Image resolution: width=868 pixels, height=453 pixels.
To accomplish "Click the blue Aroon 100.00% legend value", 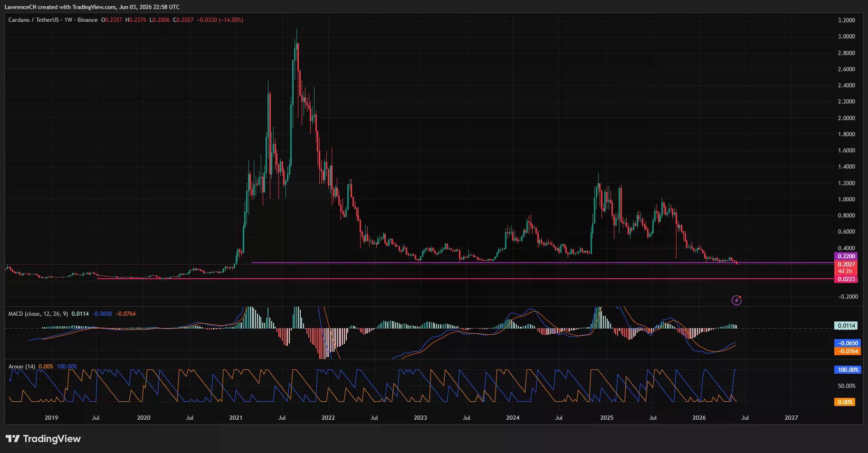I will (67, 367).
